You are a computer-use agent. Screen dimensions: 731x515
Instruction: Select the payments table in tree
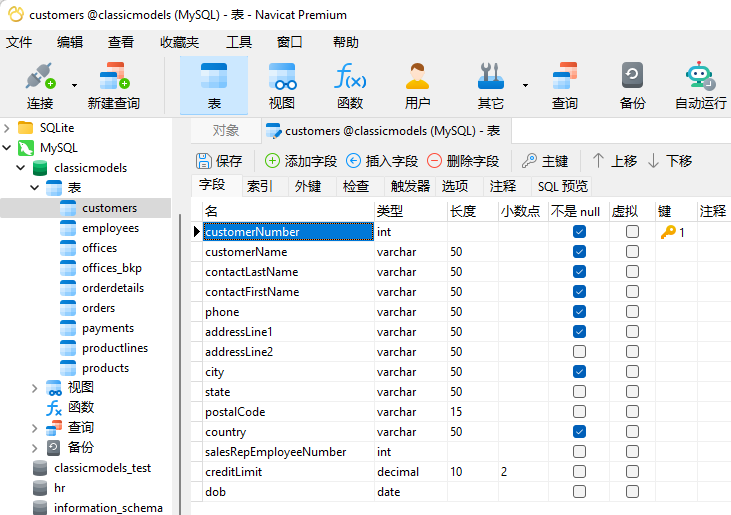(x=108, y=328)
